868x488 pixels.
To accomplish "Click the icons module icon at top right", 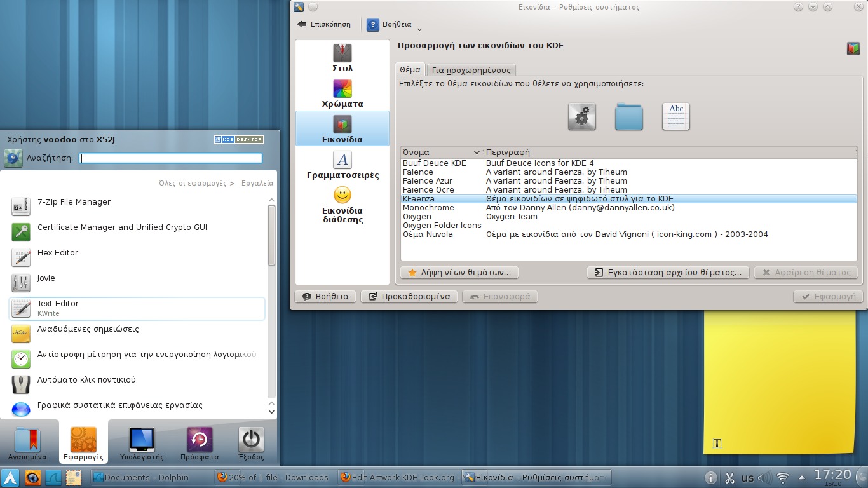I will coord(853,48).
